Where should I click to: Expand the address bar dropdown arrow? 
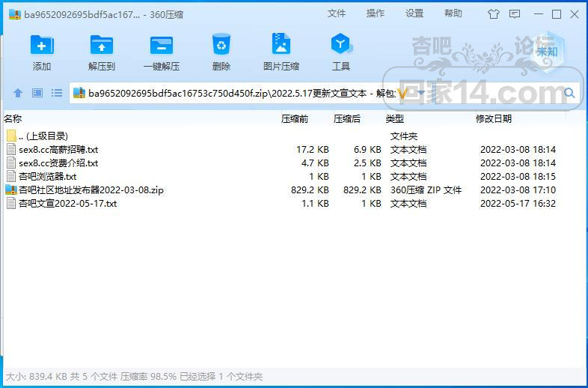(x=420, y=93)
